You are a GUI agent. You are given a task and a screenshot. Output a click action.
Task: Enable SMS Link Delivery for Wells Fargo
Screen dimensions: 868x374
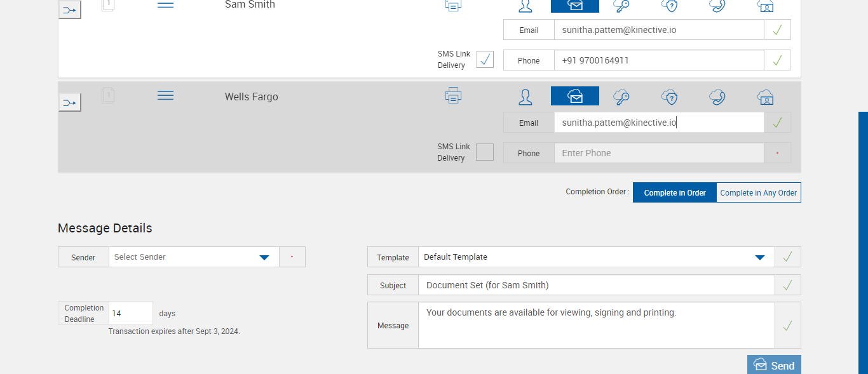coord(485,152)
